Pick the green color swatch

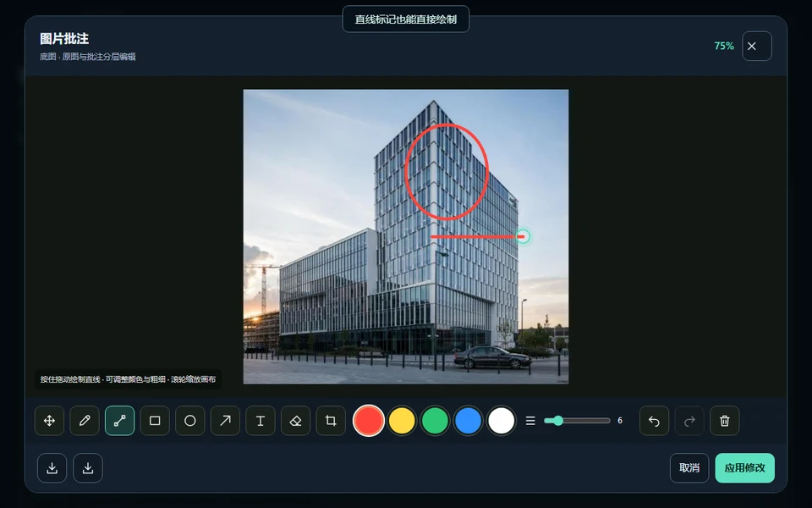coord(435,421)
